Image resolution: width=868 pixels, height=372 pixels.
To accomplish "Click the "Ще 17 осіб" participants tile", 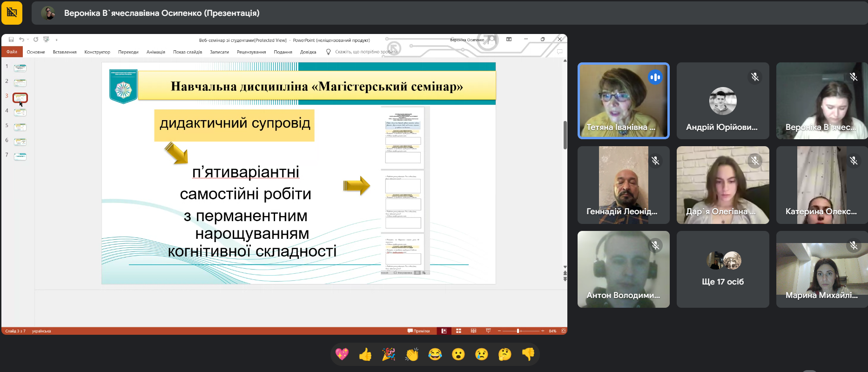I will [722, 269].
